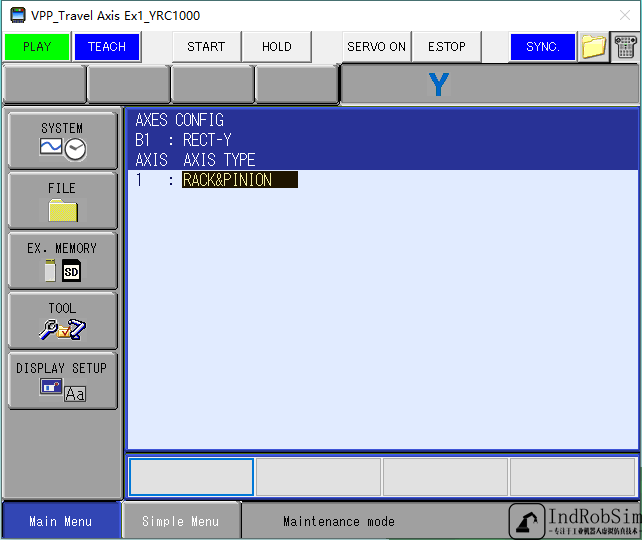Open the SYSTEM menu

(x=63, y=140)
